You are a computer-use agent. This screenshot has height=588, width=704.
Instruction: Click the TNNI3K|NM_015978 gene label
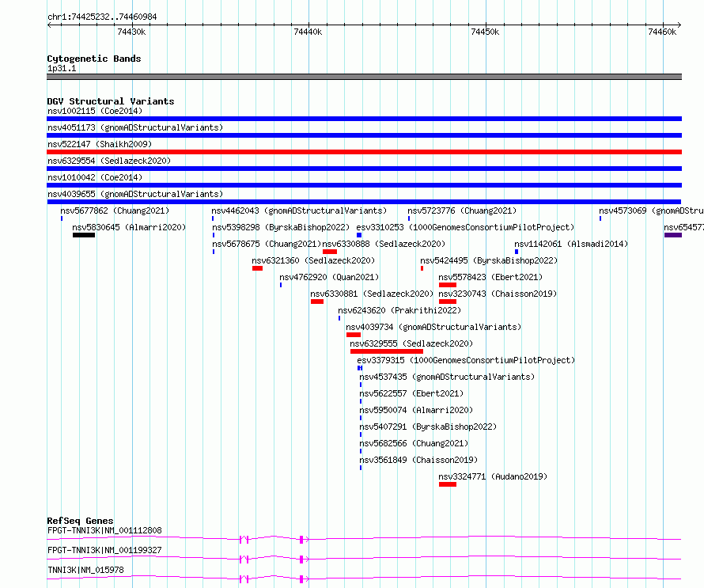point(85,570)
